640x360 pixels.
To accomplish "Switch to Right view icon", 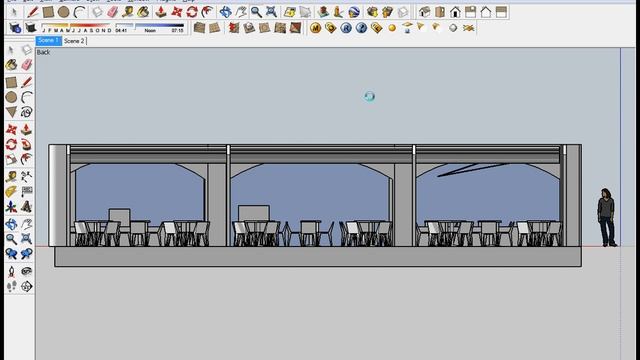I will click(x=471, y=12).
